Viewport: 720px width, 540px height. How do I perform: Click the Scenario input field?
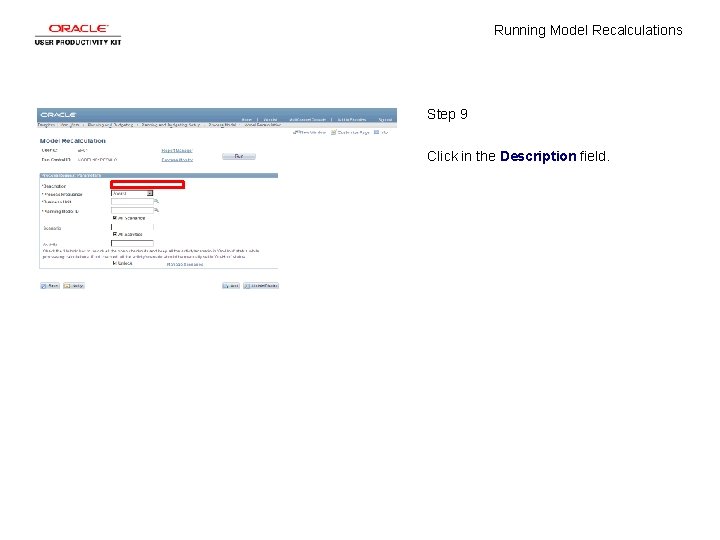tap(132, 227)
